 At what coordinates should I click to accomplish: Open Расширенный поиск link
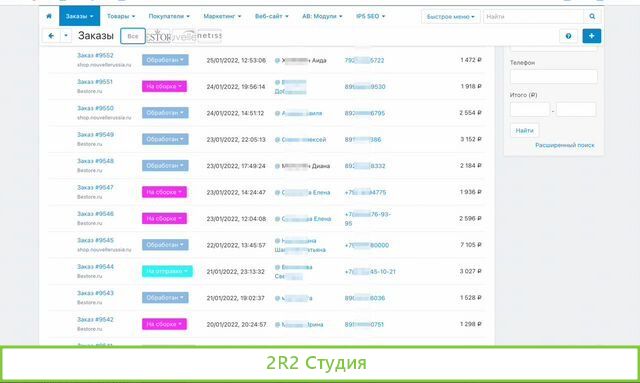tap(564, 145)
